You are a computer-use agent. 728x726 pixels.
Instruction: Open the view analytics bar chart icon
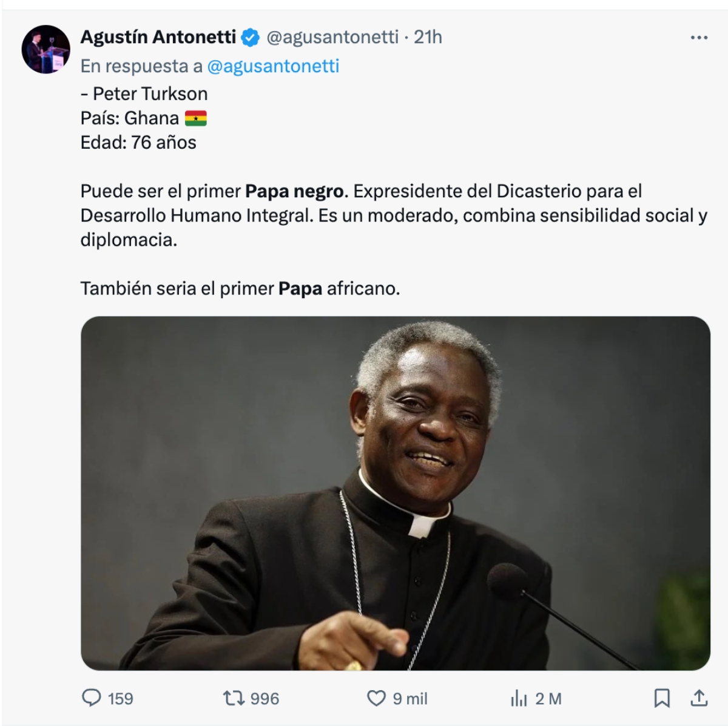pos(519,699)
